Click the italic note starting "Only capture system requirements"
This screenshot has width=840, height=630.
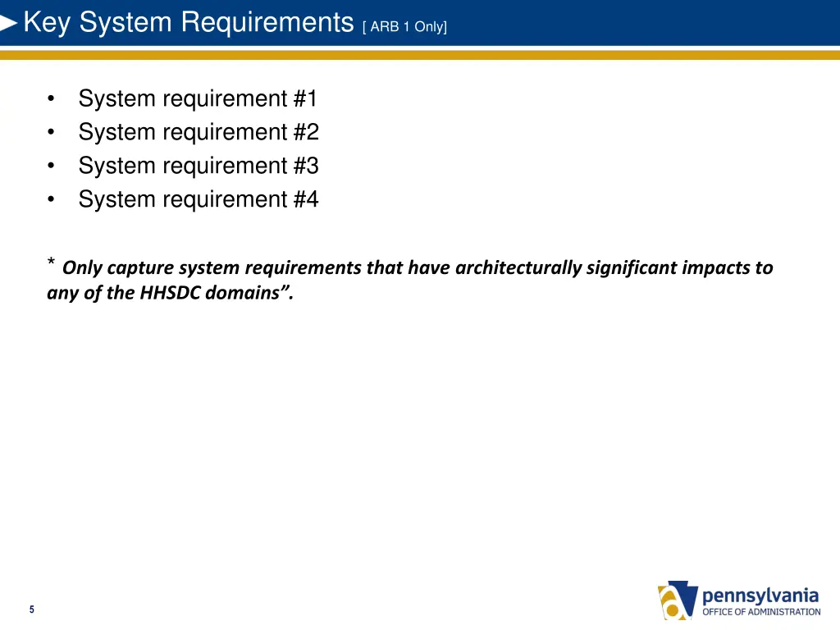[410, 280]
